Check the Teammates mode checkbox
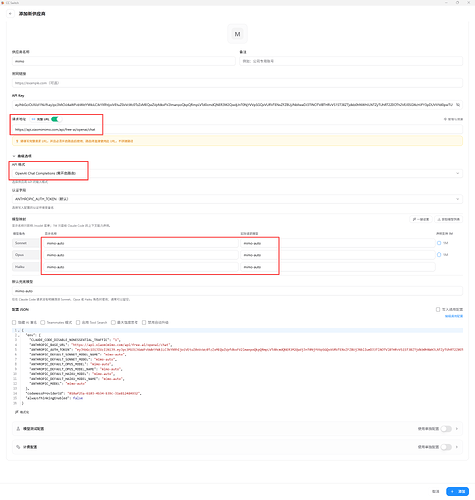This screenshot has width=475, height=500. pyautogui.click(x=43, y=322)
